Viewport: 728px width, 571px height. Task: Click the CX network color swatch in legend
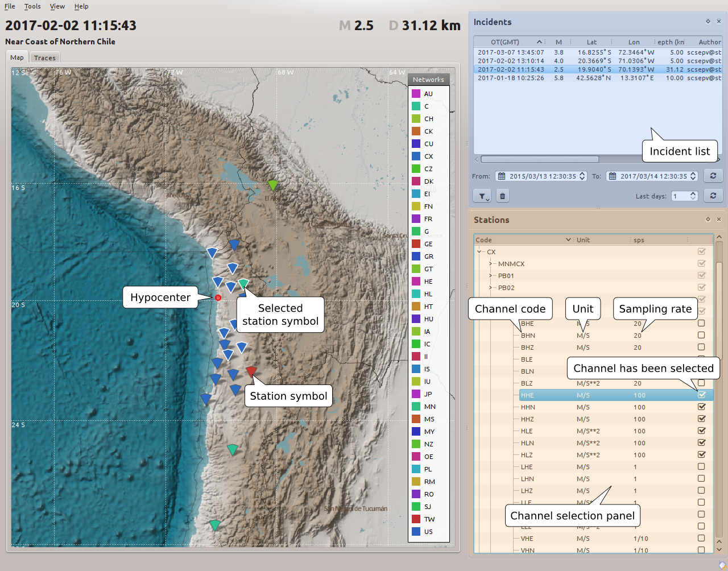416,156
